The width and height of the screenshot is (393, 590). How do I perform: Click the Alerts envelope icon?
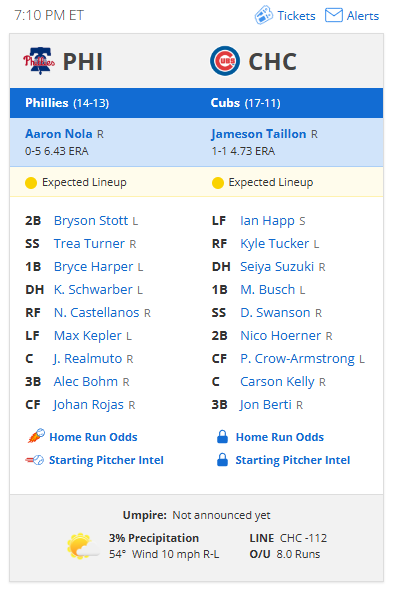pos(334,15)
